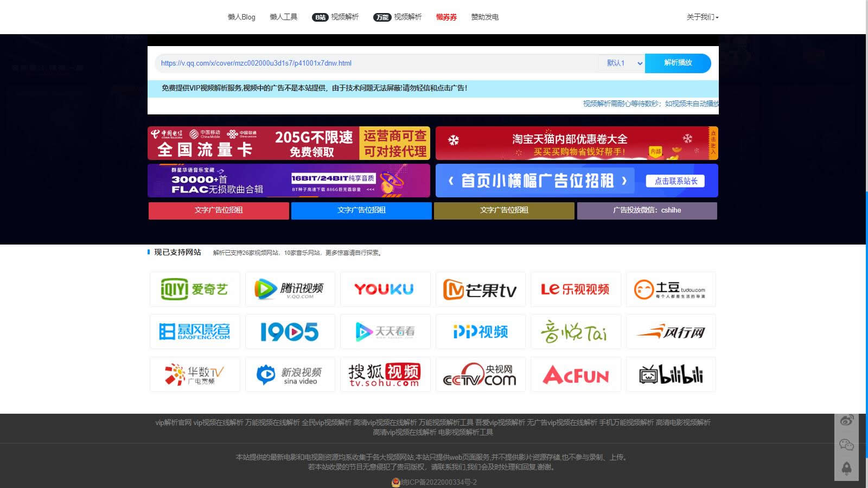Screen dimensions: 868x488
Task: Open the 华数TV logo tile
Action: 195,374
